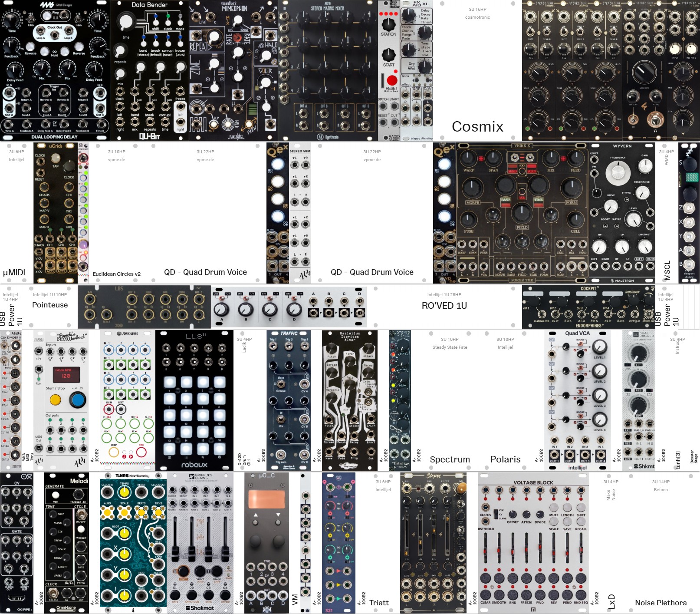Select the Triatt placeholder module
Viewport: 700px width, 614px height.
click(x=378, y=543)
